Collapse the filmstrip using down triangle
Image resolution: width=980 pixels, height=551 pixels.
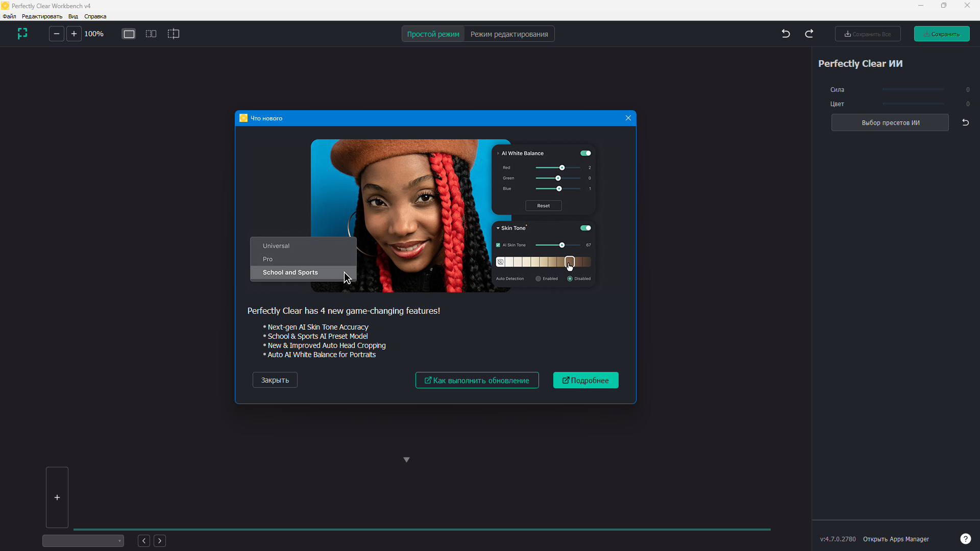coord(406,460)
